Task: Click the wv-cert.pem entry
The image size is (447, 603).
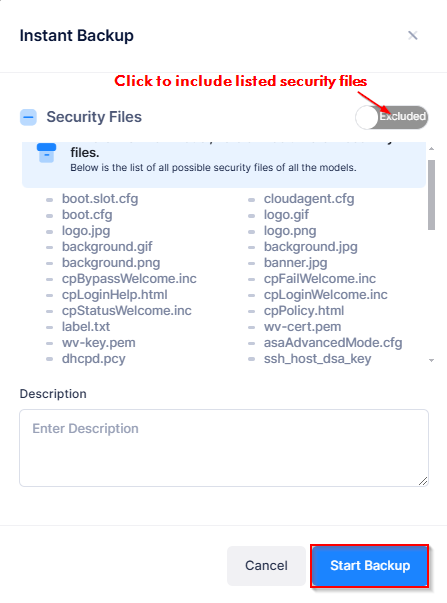Action: (302, 327)
